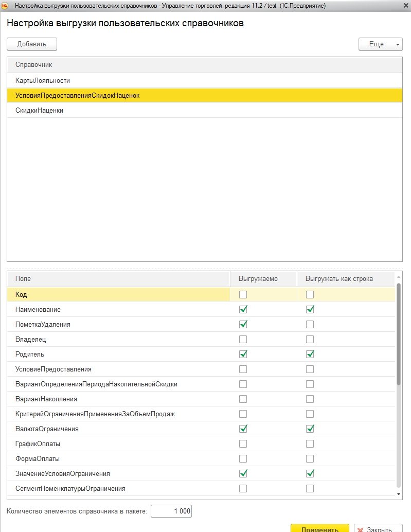The height and width of the screenshot is (532, 411).
Task: Click the Добавить button
Action: 32,44
